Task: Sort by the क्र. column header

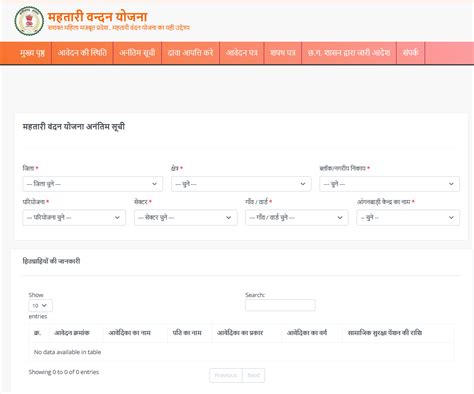Action: (38, 333)
